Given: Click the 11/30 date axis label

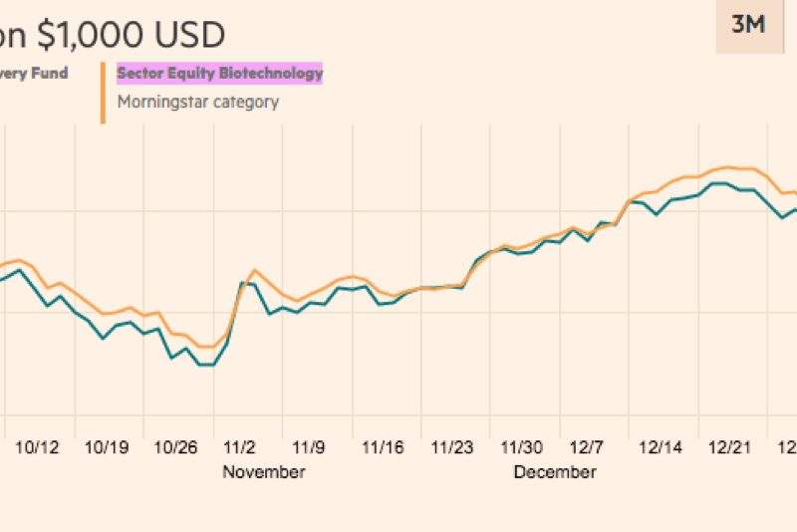Looking at the screenshot, I should pos(521,447).
